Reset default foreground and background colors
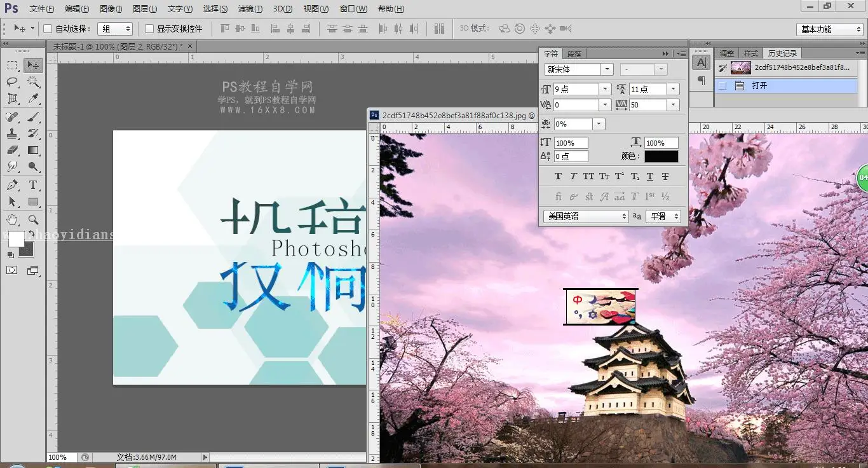Viewport: 868px width, 468px height. click(x=10, y=254)
